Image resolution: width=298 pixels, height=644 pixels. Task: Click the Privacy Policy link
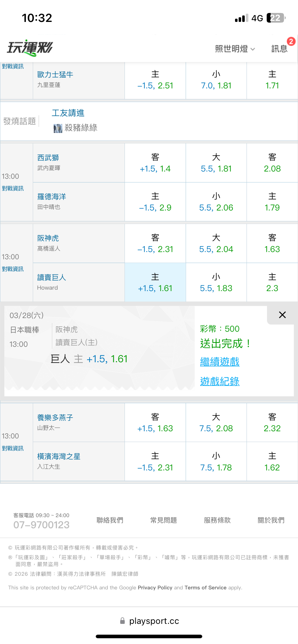(x=155, y=588)
